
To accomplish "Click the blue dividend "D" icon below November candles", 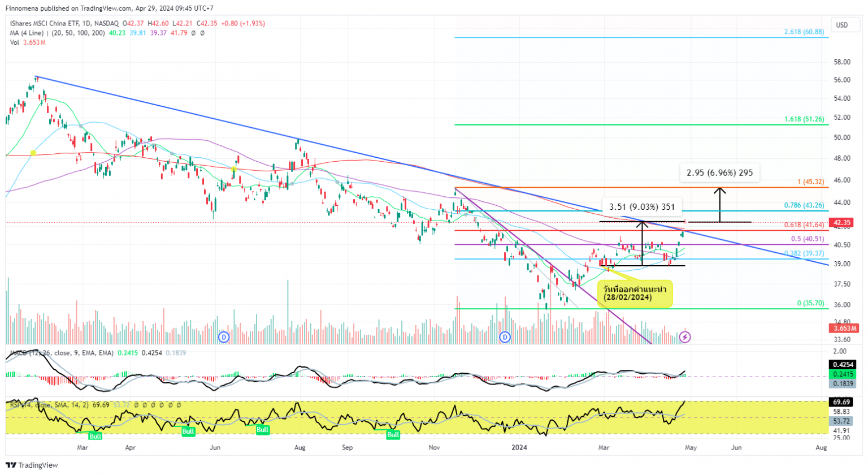I will coord(505,336).
